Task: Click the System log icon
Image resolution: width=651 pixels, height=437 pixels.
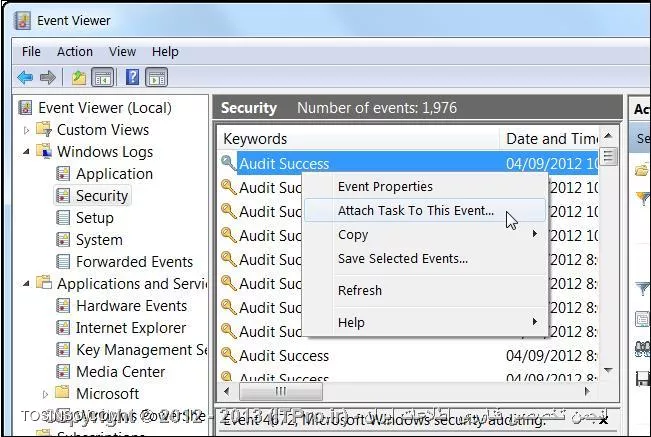Action: [63, 239]
